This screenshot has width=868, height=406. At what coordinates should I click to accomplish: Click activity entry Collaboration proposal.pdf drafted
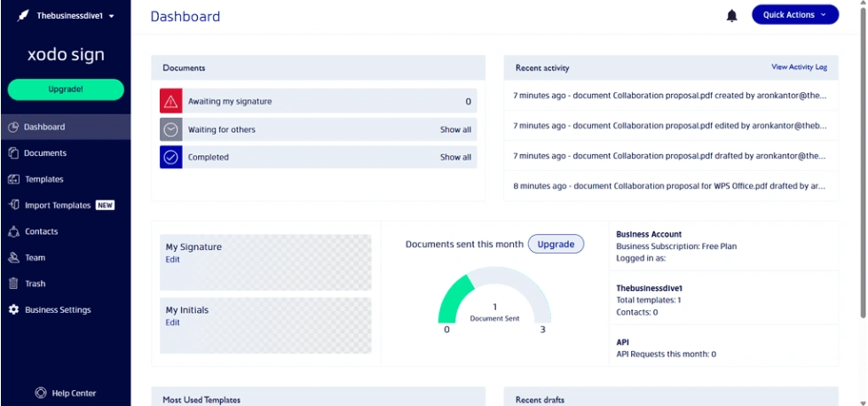click(671, 156)
